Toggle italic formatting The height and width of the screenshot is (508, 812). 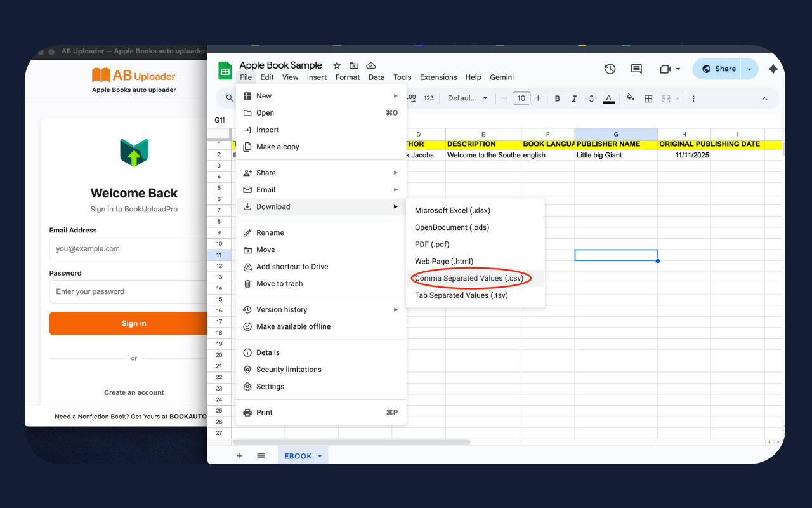pos(574,98)
